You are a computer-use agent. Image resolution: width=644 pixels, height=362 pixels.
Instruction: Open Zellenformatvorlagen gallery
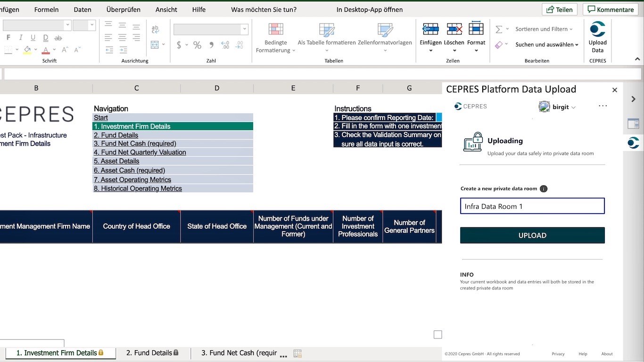385,38
